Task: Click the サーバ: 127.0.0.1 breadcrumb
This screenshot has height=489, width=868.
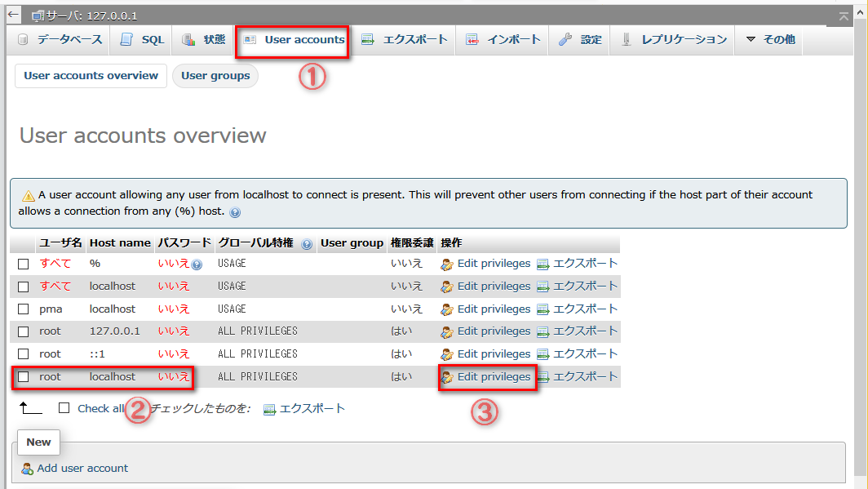Action: pyautogui.click(x=84, y=16)
